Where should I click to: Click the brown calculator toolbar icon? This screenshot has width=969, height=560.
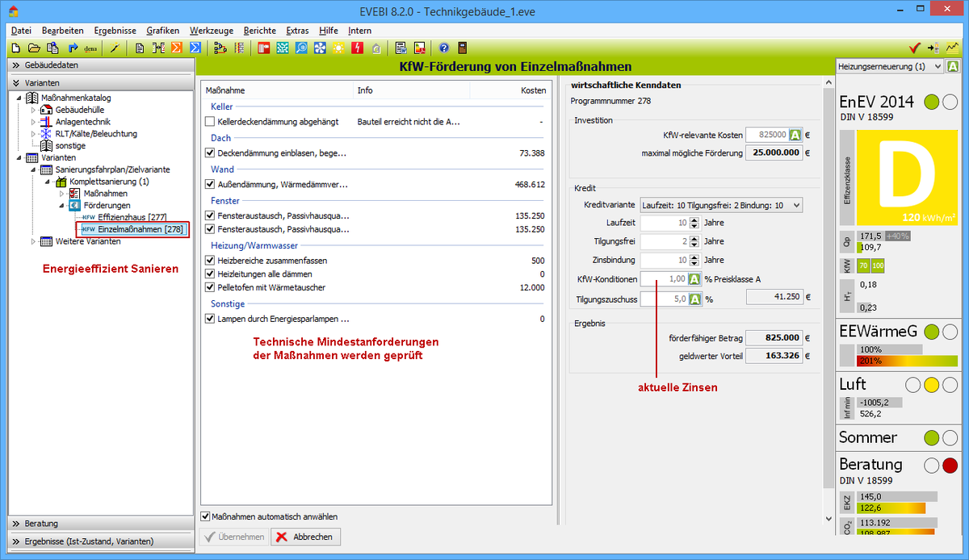tap(462, 48)
